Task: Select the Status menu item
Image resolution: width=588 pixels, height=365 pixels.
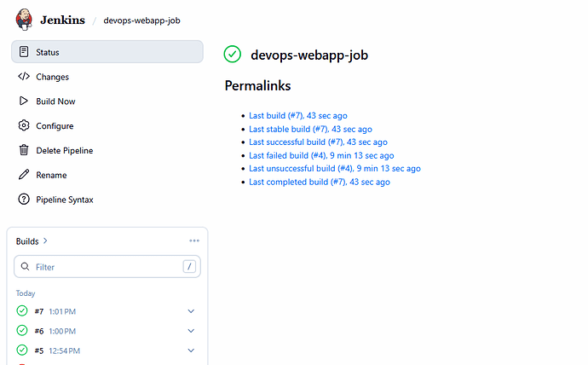Action: pos(107,52)
